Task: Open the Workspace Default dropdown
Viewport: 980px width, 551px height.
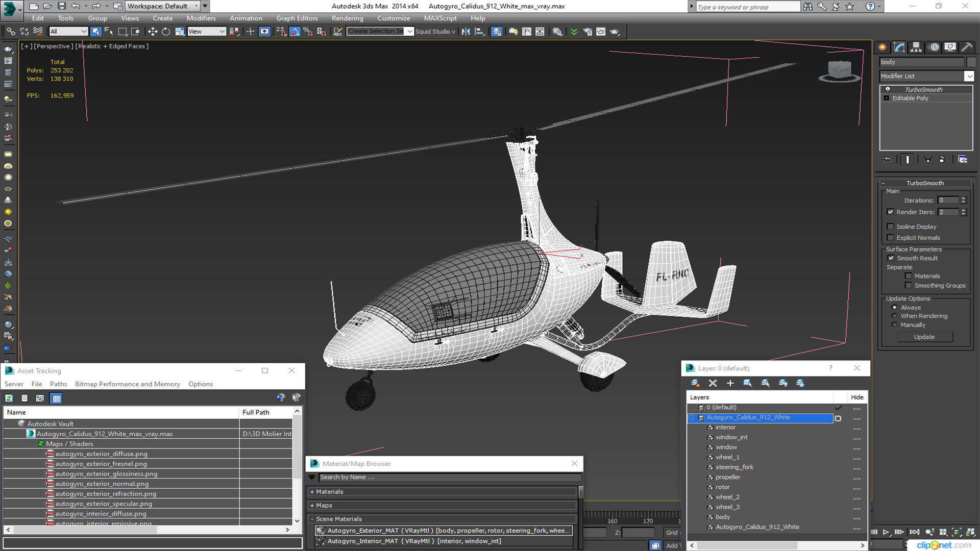Action: (197, 6)
